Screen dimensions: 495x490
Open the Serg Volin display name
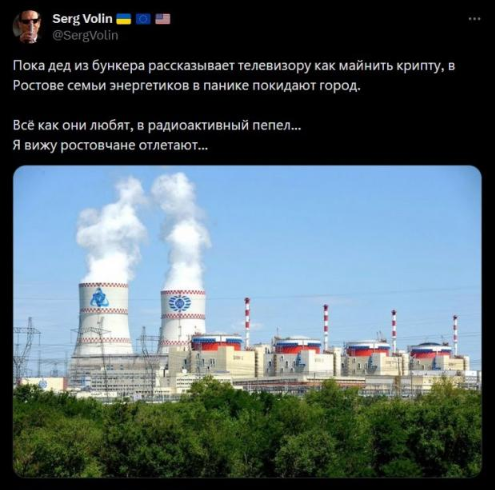point(82,19)
